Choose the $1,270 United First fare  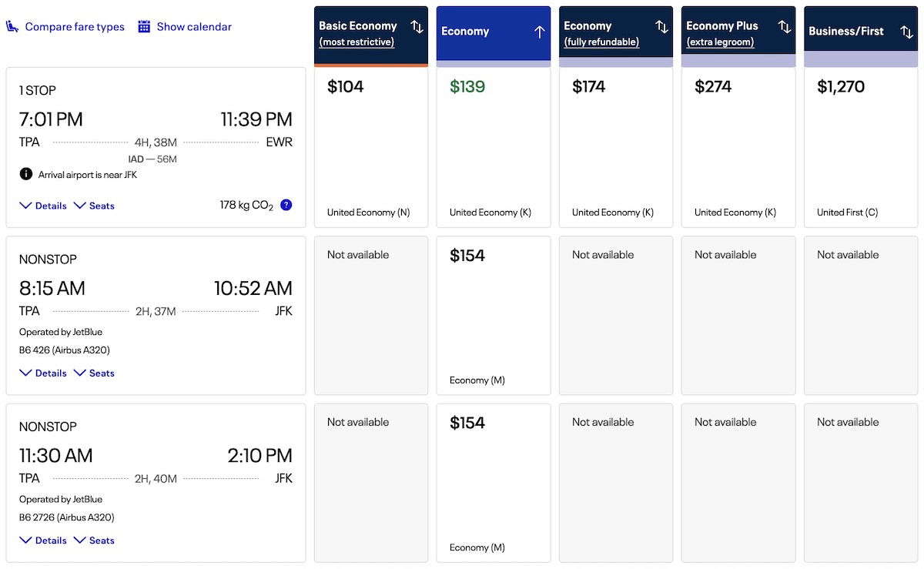click(861, 147)
